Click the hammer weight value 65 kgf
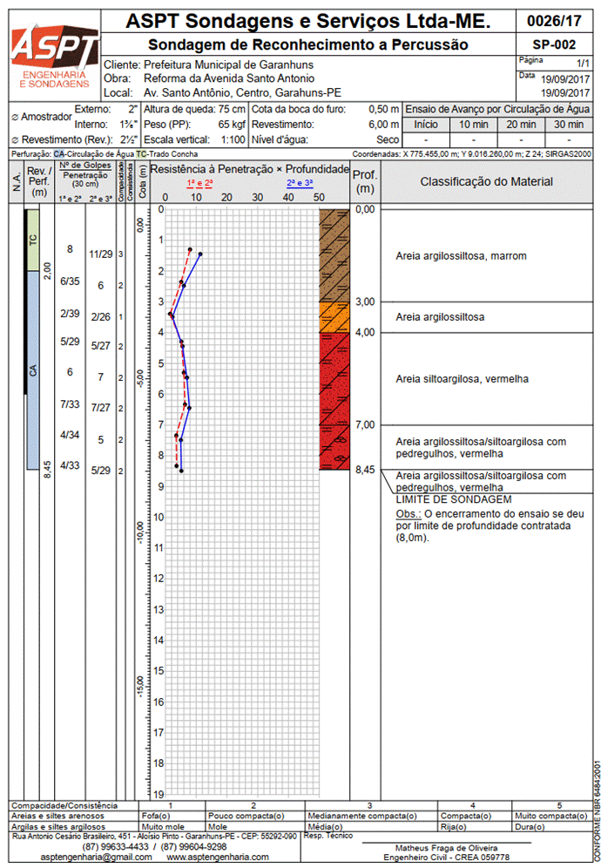This screenshot has width=601, height=868. coord(232,124)
